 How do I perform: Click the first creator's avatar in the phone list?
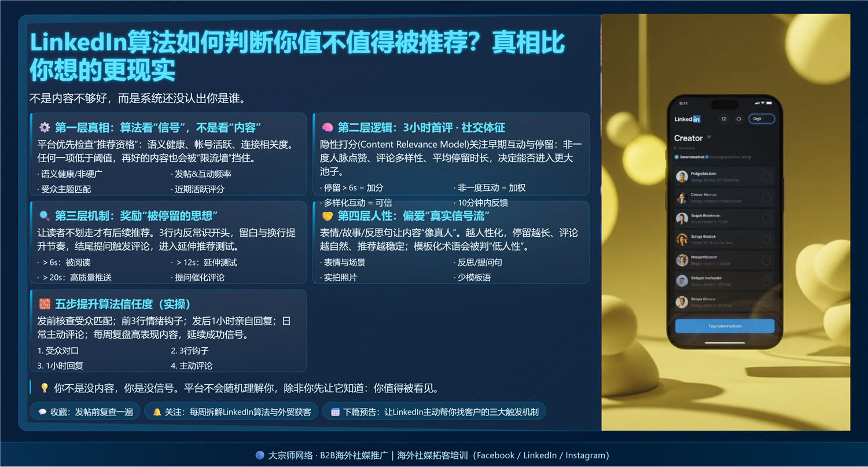tap(682, 177)
